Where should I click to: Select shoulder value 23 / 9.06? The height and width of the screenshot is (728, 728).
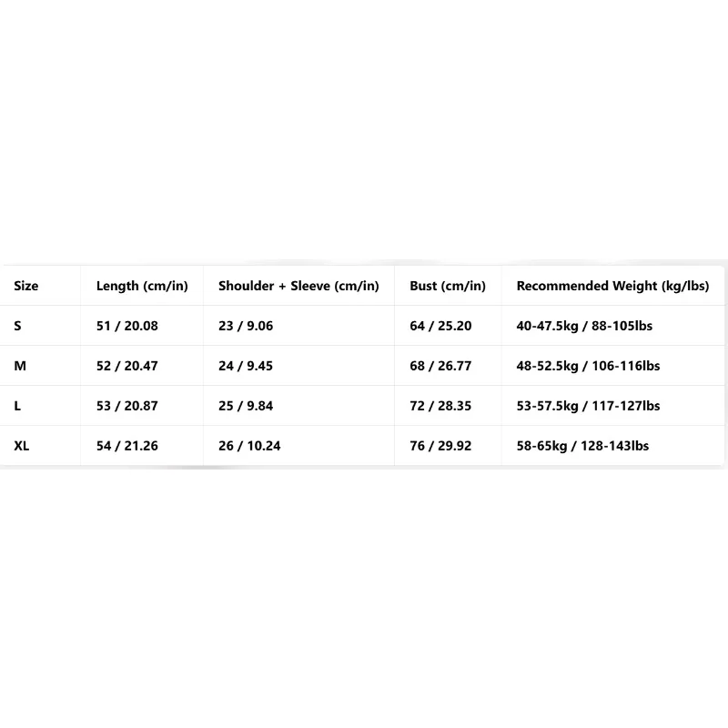[x=246, y=326]
